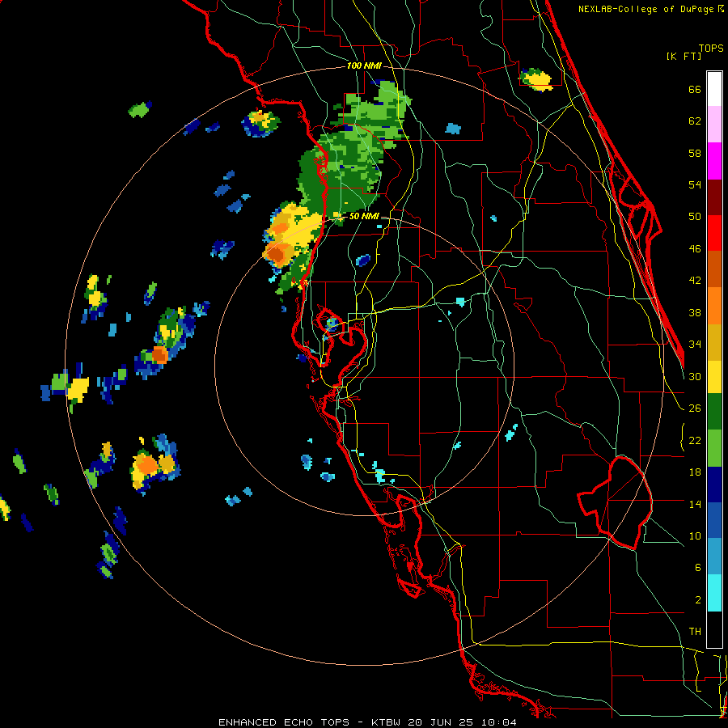
Task: Select the light blue legend swatch
Action: (714, 556)
